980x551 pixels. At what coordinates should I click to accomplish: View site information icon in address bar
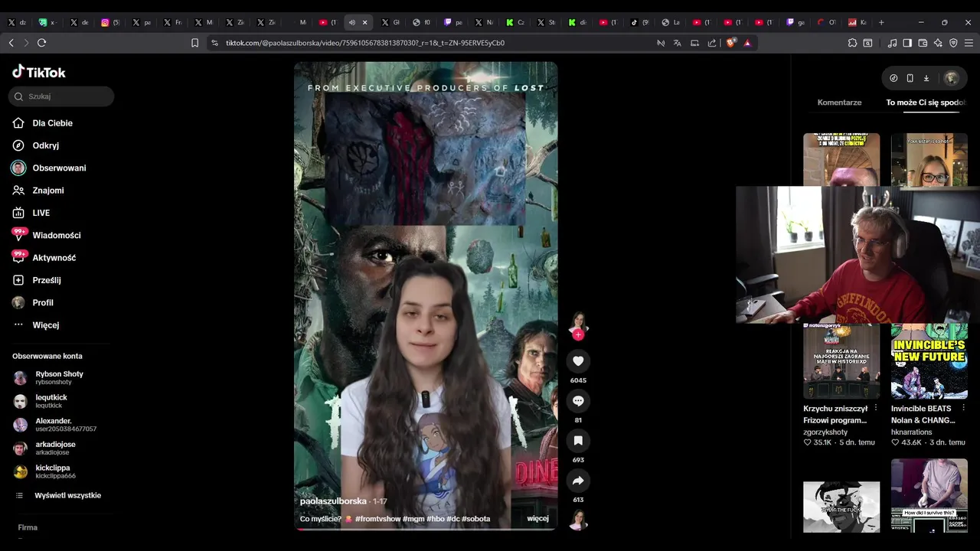(214, 43)
